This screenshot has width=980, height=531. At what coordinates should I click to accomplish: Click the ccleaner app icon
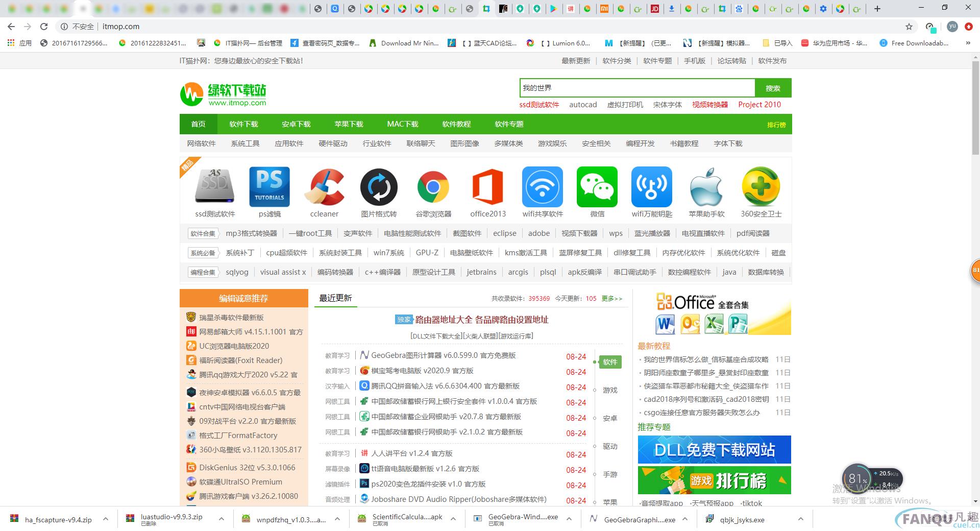[324, 186]
